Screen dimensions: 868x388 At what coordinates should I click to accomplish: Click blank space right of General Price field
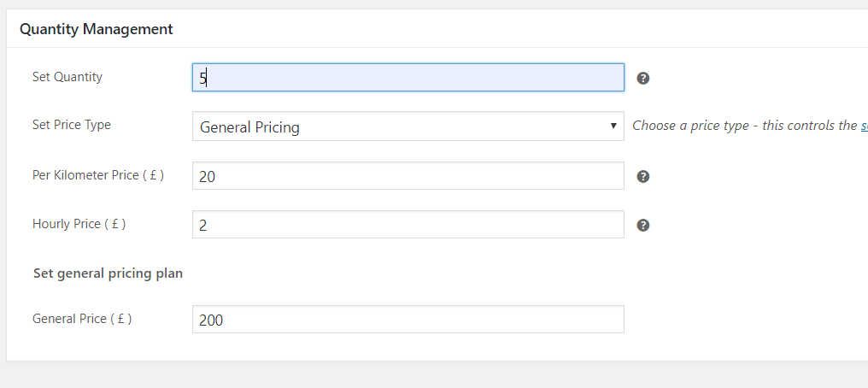(743, 320)
